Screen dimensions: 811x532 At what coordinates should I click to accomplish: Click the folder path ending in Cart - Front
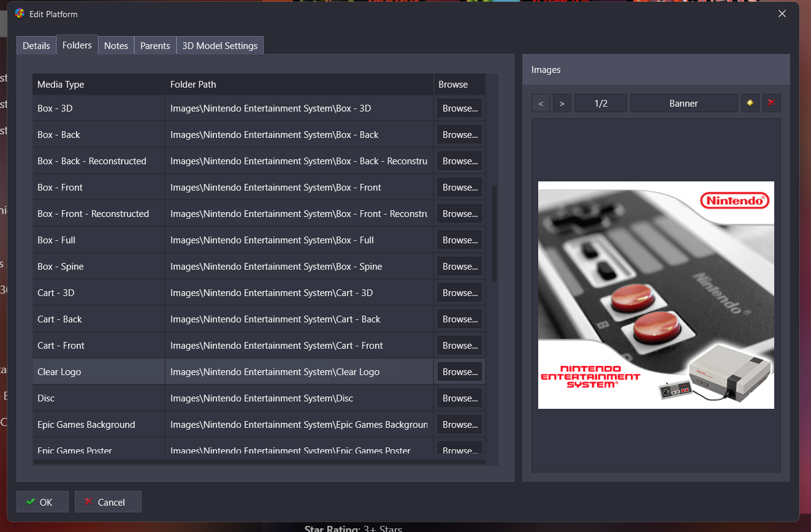tap(299, 346)
